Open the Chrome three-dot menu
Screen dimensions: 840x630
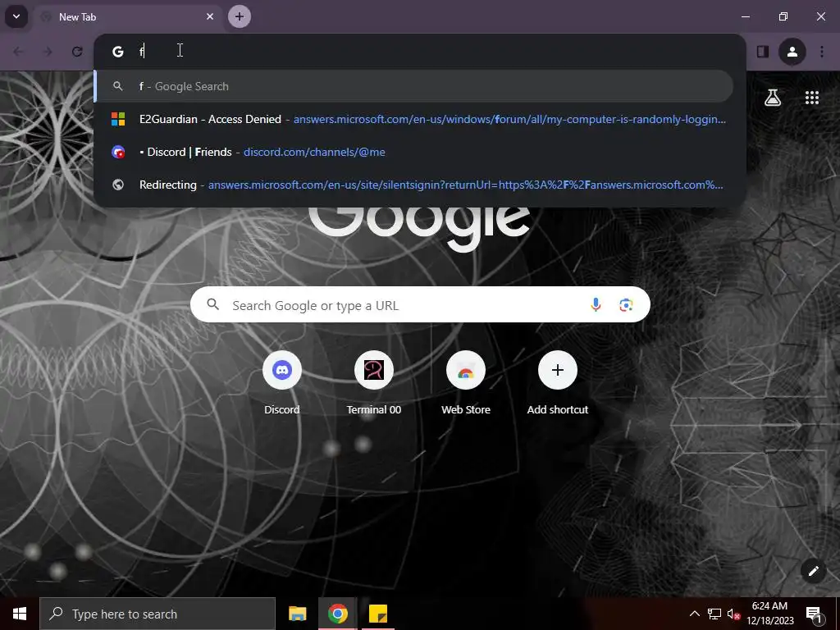pyautogui.click(x=822, y=52)
